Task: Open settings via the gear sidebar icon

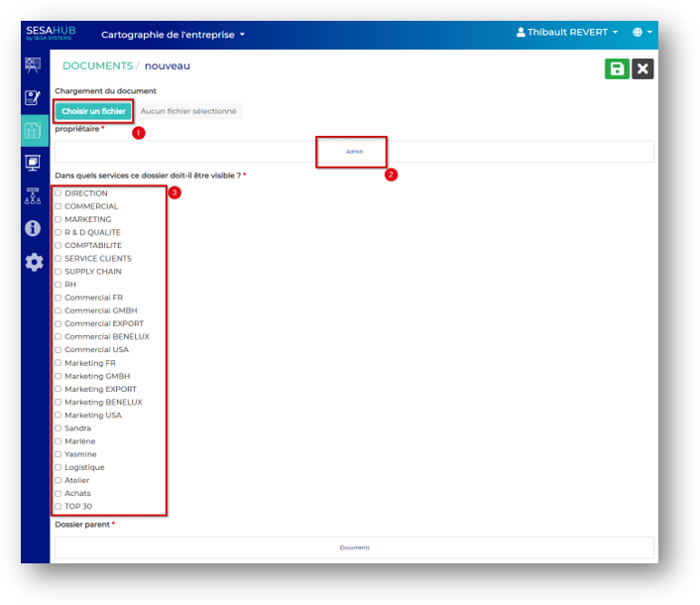Action: (x=34, y=262)
